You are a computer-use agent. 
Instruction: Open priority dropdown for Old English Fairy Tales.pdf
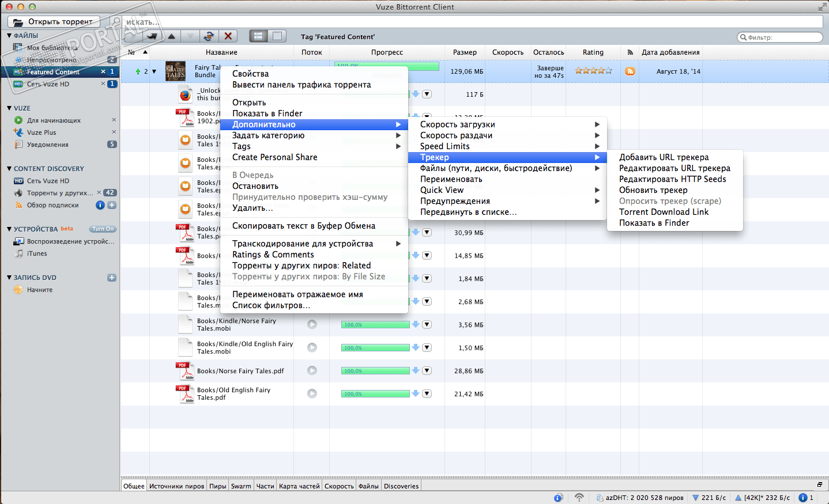click(427, 394)
